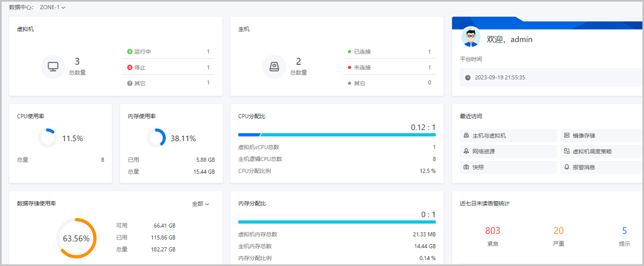Expand the 全部 storage filter dropdown
644x266 pixels.
(x=200, y=204)
